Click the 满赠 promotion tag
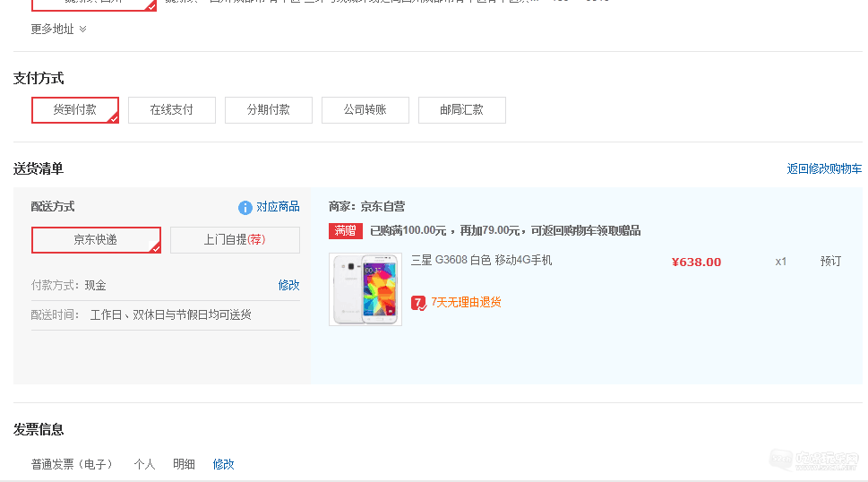Screen dimensions: 868x482 click(346, 231)
